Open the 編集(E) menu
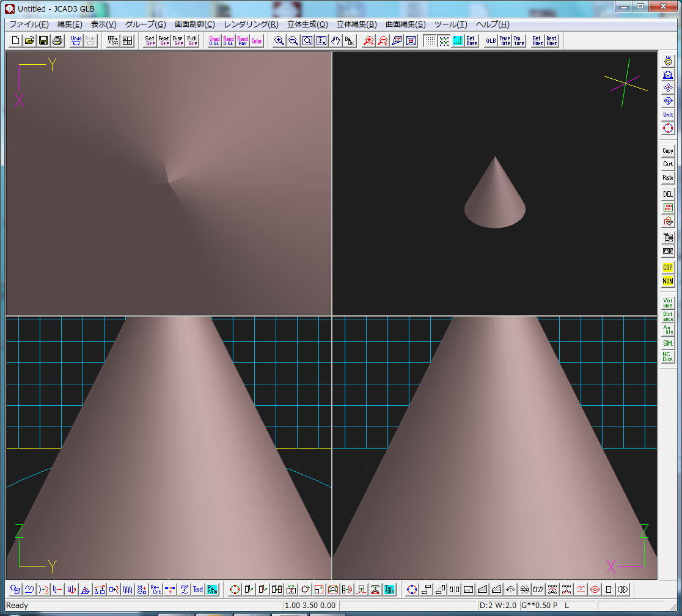Screen dimensions: 682x616 pyautogui.click(x=70, y=24)
